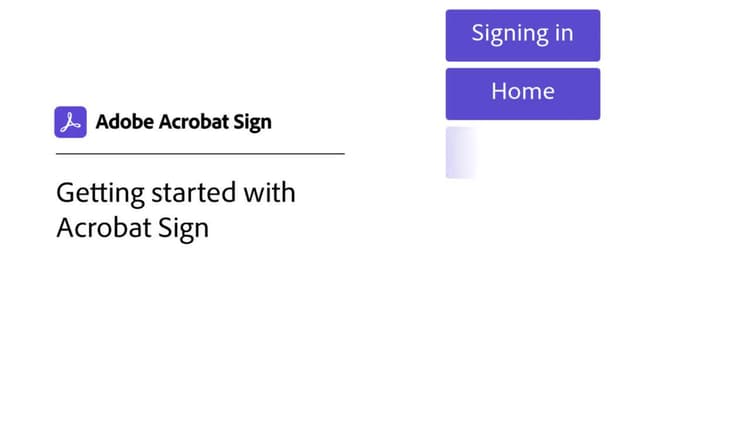The image size is (750, 421).
Task: Click the Adobe Acrobat Sign title text
Action: coord(183,123)
